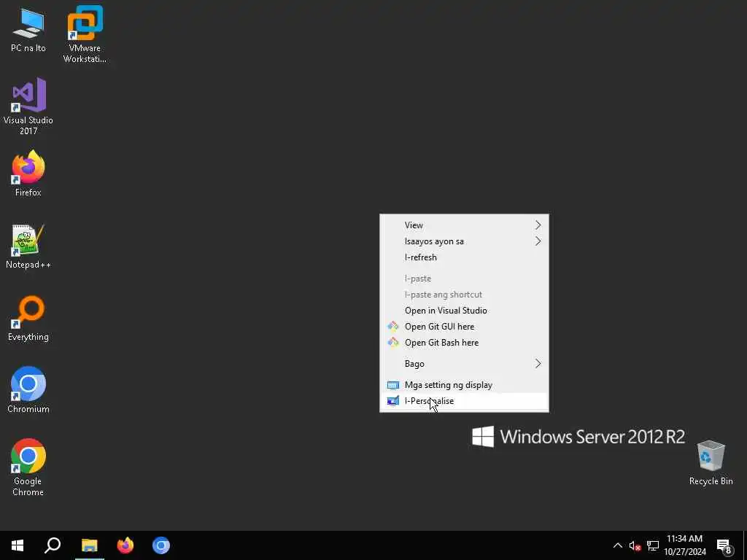Image resolution: width=747 pixels, height=560 pixels.
Task: Open the Windows Start menu
Action: pyautogui.click(x=18, y=545)
